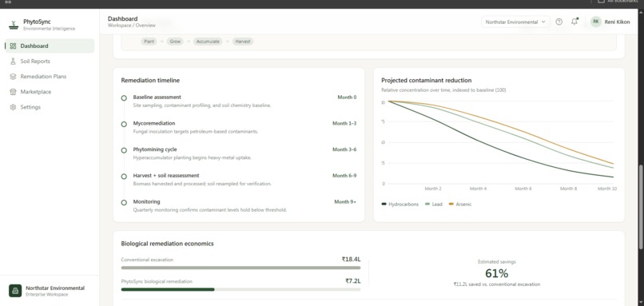Click the Dashboard grid icon in sidebar
Viewport: 644px width, 306px height.
(13, 46)
